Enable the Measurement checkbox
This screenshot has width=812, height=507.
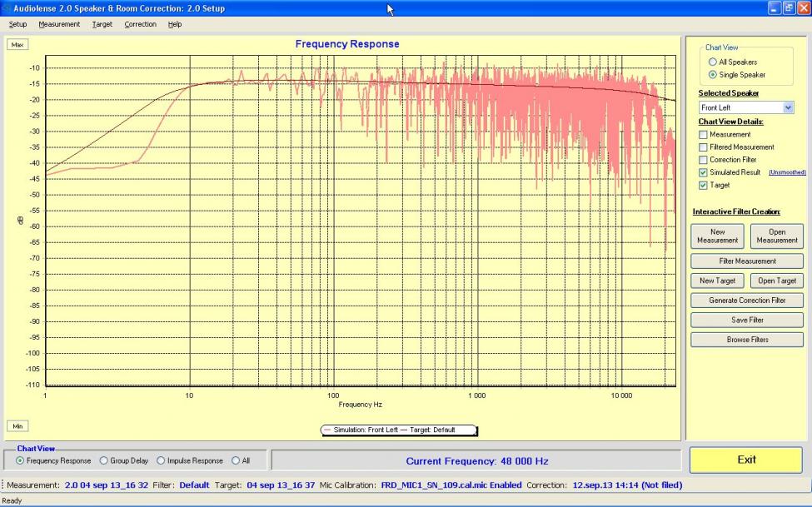point(703,135)
